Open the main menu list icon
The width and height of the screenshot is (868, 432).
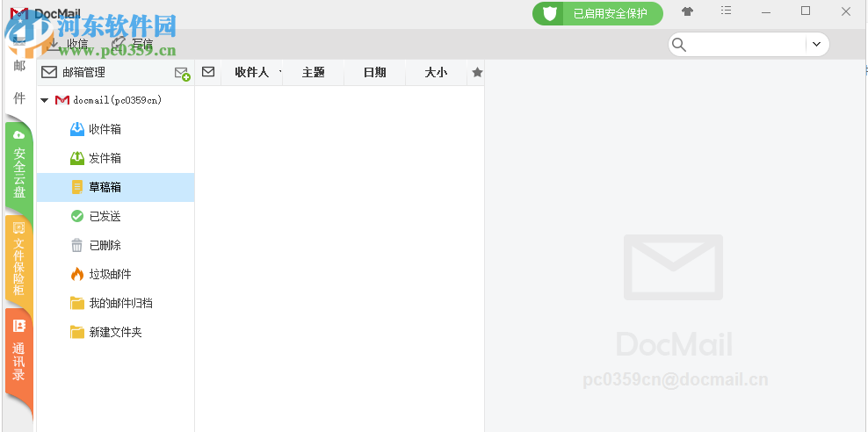727,11
